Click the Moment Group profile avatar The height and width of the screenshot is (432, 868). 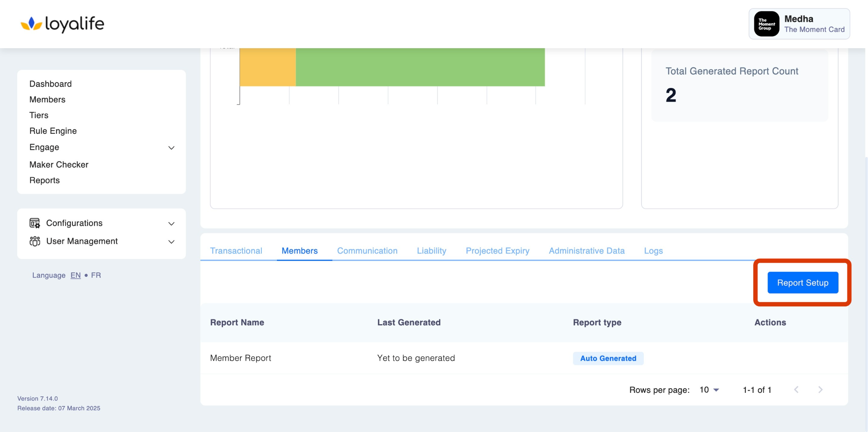(766, 24)
